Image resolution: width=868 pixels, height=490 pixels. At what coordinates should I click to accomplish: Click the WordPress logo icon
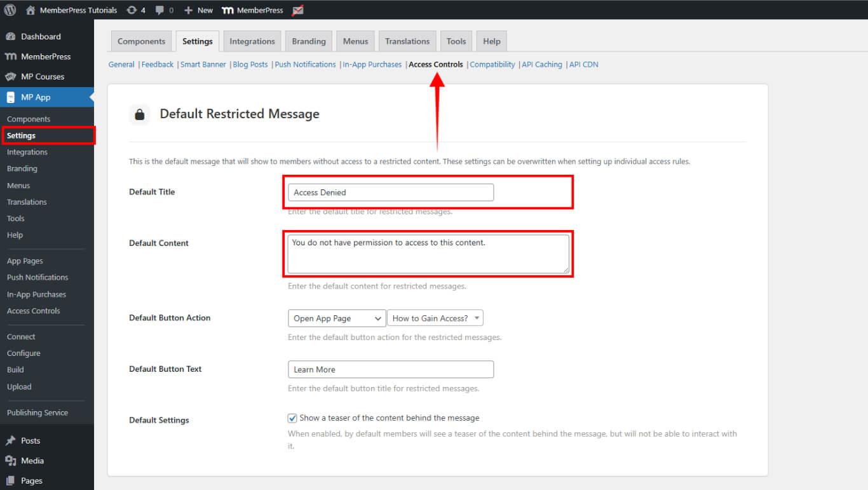click(10, 10)
